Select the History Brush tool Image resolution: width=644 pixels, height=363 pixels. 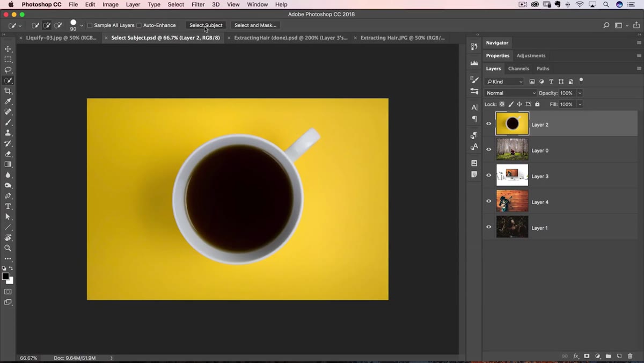click(x=8, y=143)
